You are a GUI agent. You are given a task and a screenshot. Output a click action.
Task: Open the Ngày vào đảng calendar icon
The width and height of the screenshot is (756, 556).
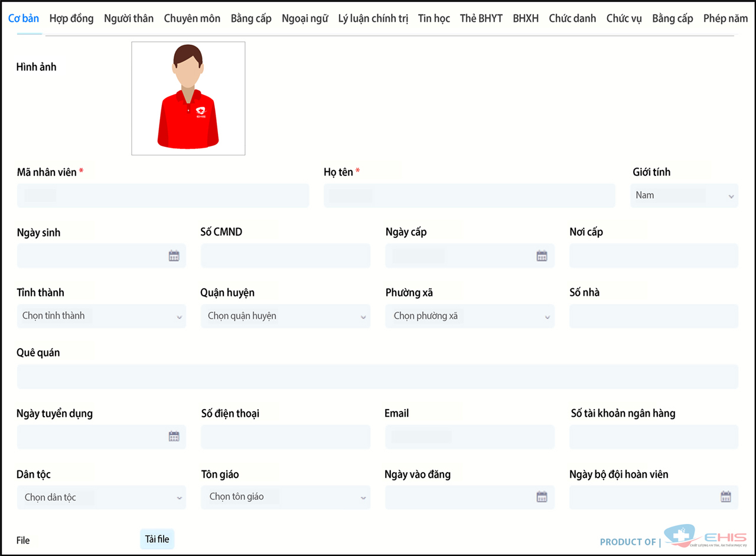542,497
